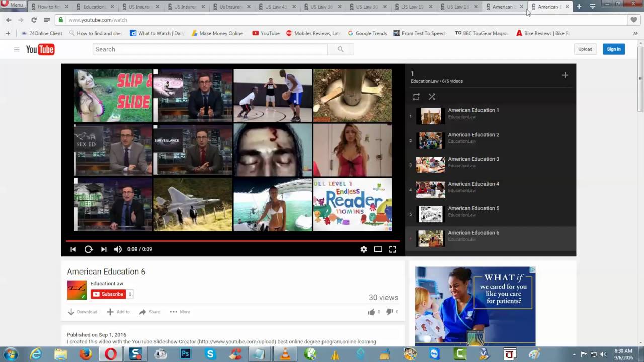Open the YouTube guide hamburger menu
Image resolution: width=644 pixels, height=362 pixels.
click(x=17, y=49)
